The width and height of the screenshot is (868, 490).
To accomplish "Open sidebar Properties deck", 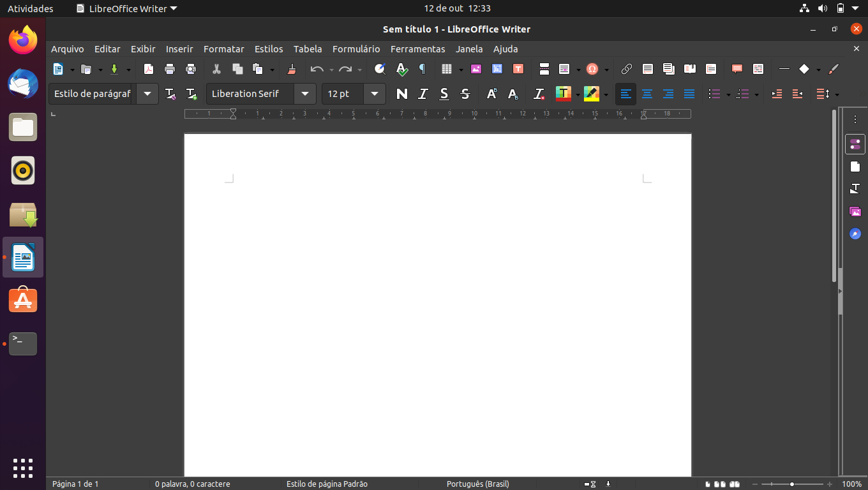I will [x=855, y=144].
